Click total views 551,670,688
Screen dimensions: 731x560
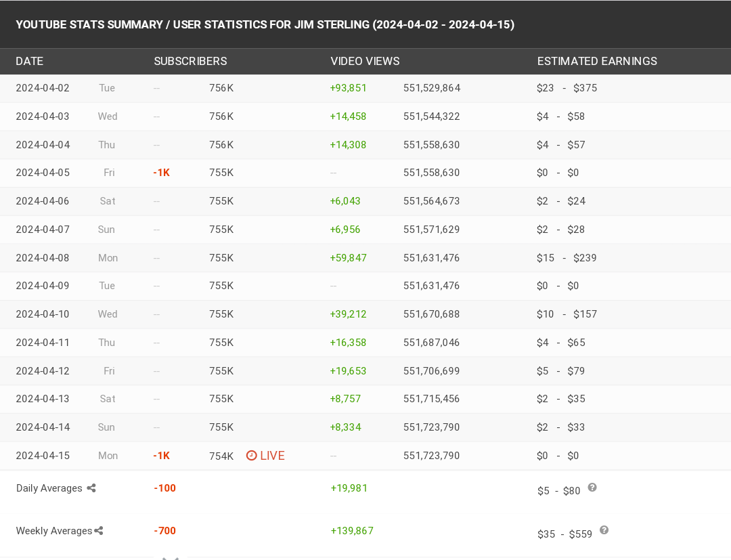click(432, 314)
